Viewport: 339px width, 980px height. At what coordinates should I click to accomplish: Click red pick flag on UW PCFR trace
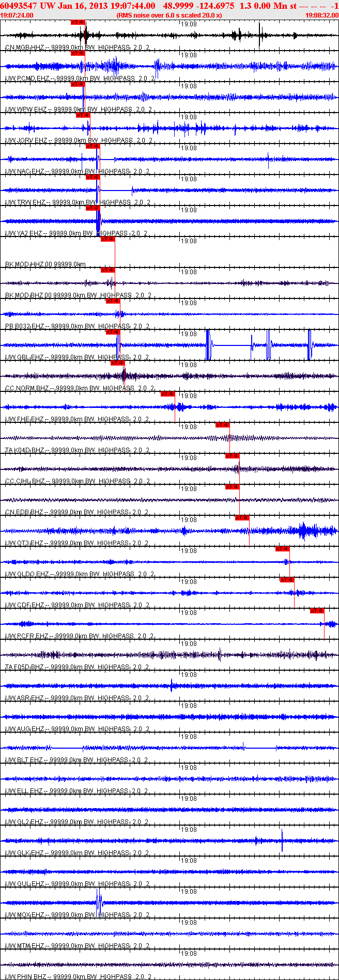tap(317, 611)
